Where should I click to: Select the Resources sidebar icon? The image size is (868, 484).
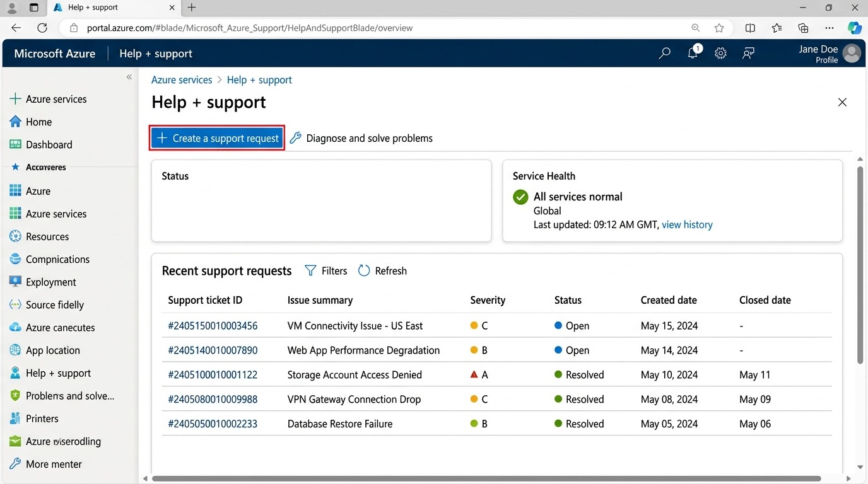pyautogui.click(x=16, y=236)
